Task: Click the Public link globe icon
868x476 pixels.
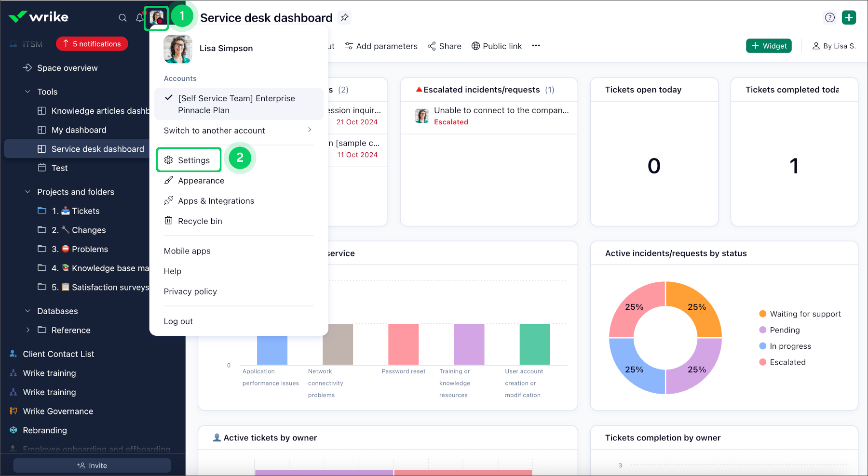Action: point(475,46)
